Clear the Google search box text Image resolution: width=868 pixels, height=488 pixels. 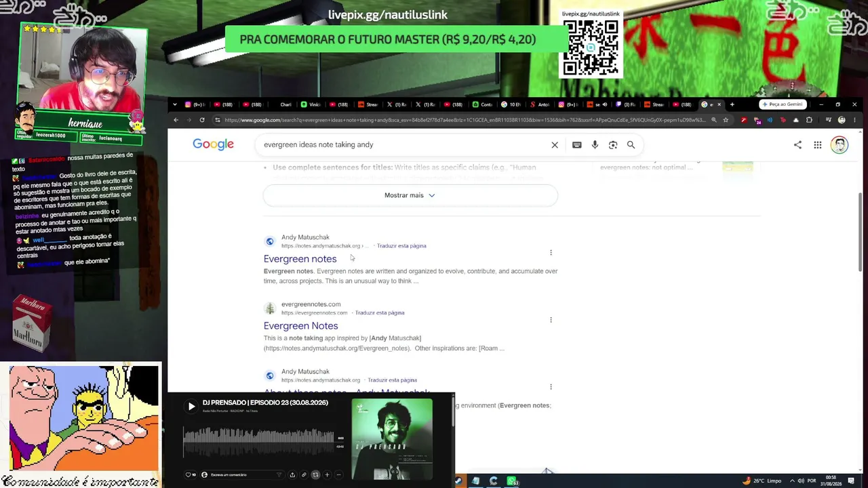(x=555, y=144)
